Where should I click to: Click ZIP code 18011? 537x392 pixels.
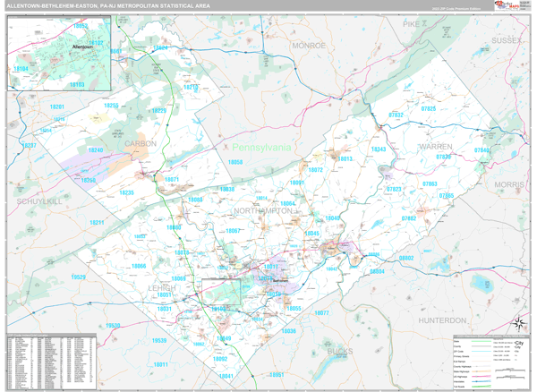click(161, 364)
